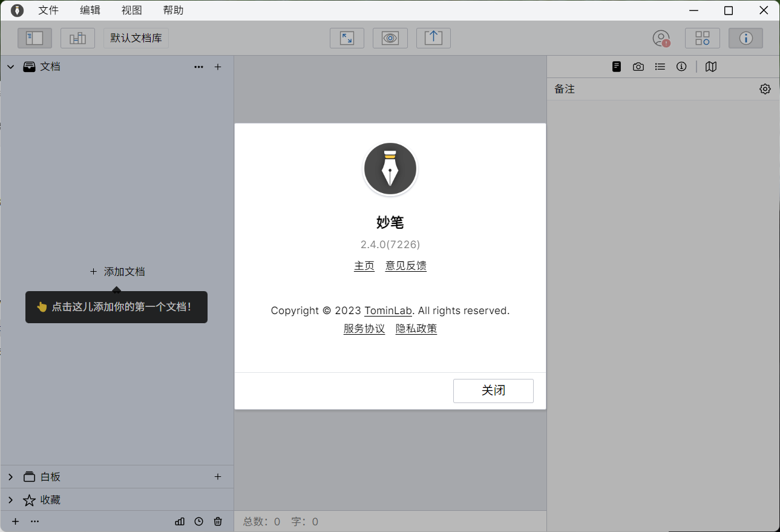Click the 关闭 button in dialog
This screenshot has height=532, width=780.
493,390
